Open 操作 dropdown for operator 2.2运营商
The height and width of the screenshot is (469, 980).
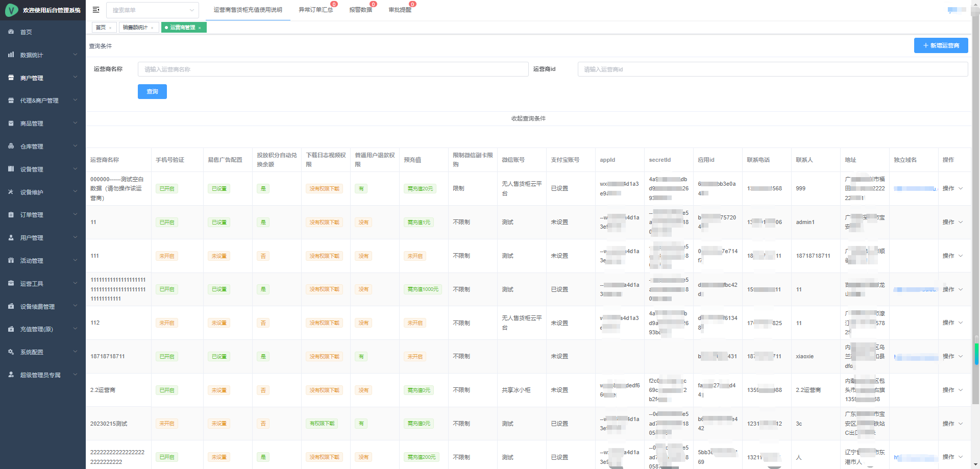tap(952, 390)
